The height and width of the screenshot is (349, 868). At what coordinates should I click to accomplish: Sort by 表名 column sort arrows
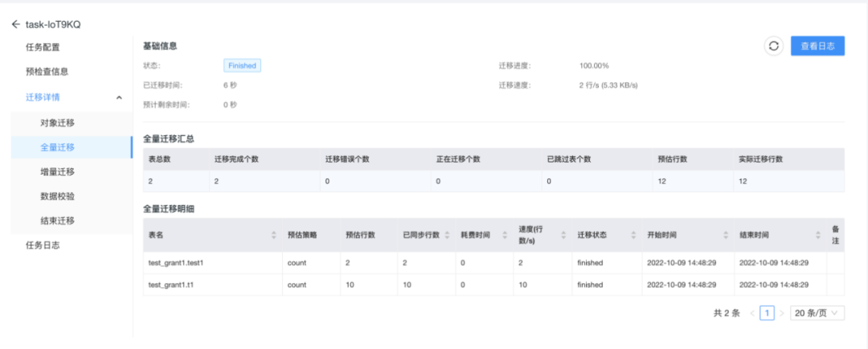(273, 235)
